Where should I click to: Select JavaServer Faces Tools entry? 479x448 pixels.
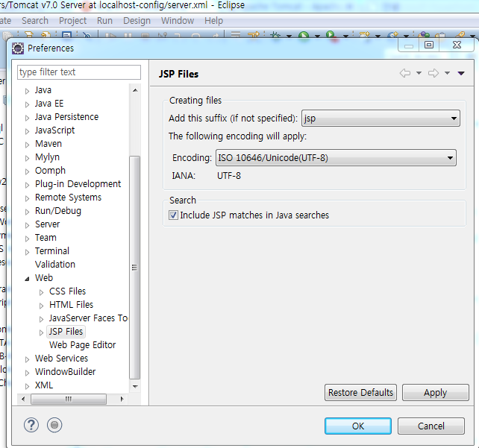point(88,318)
